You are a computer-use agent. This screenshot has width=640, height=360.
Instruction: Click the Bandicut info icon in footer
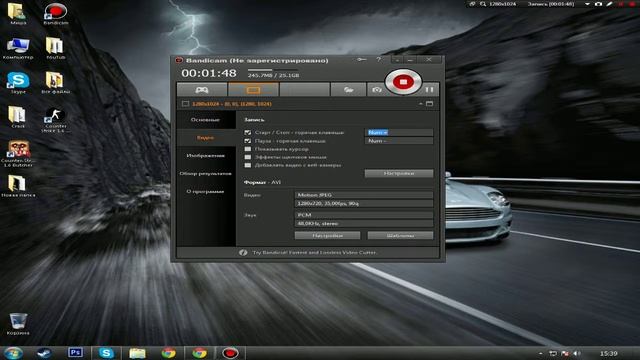pos(243,253)
